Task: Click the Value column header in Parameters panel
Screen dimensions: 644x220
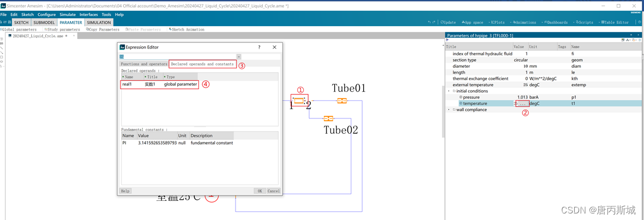Action: pos(520,47)
